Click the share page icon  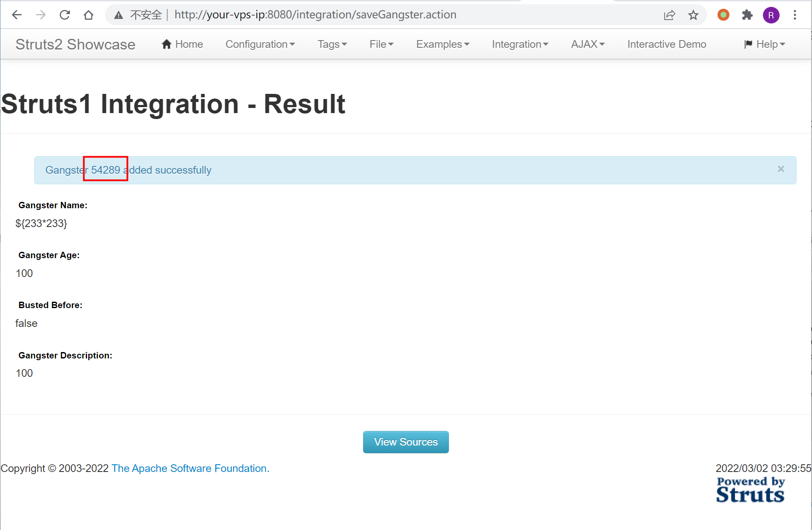(669, 15)
